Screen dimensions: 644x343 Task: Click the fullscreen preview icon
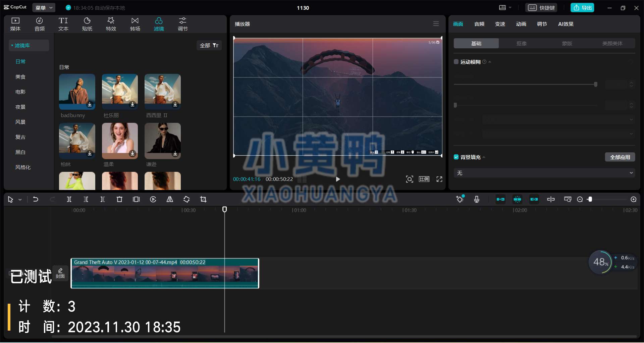[439, 179]
